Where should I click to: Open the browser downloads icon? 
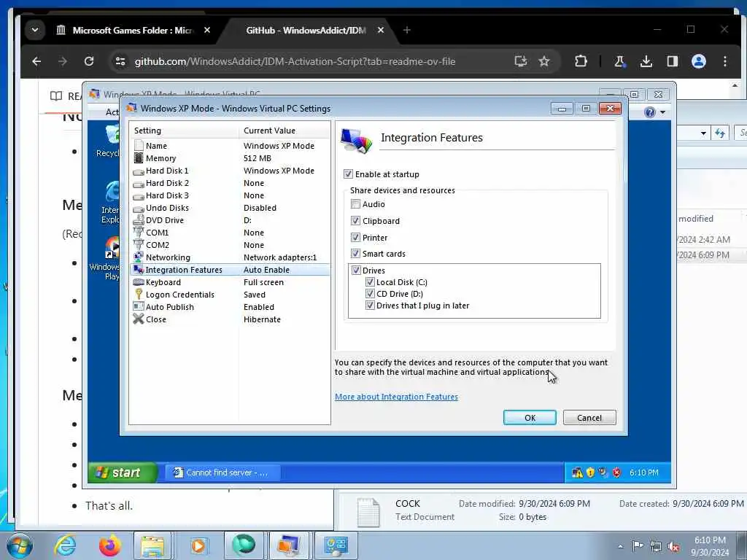point(646,61)
